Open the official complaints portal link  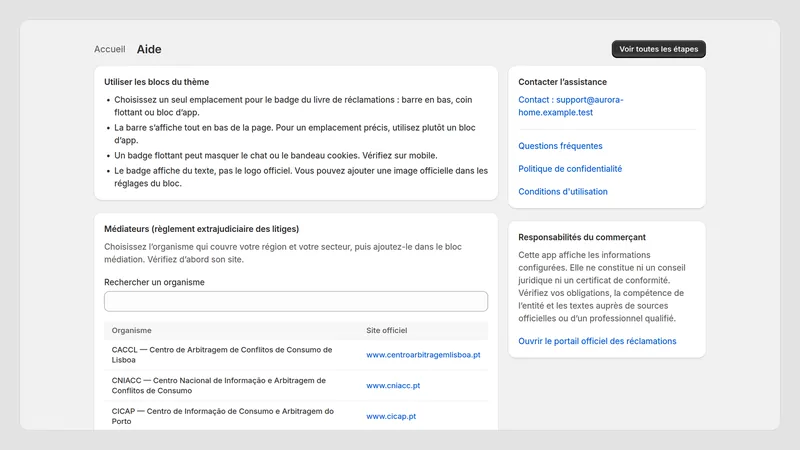click(x=597, y=341)
